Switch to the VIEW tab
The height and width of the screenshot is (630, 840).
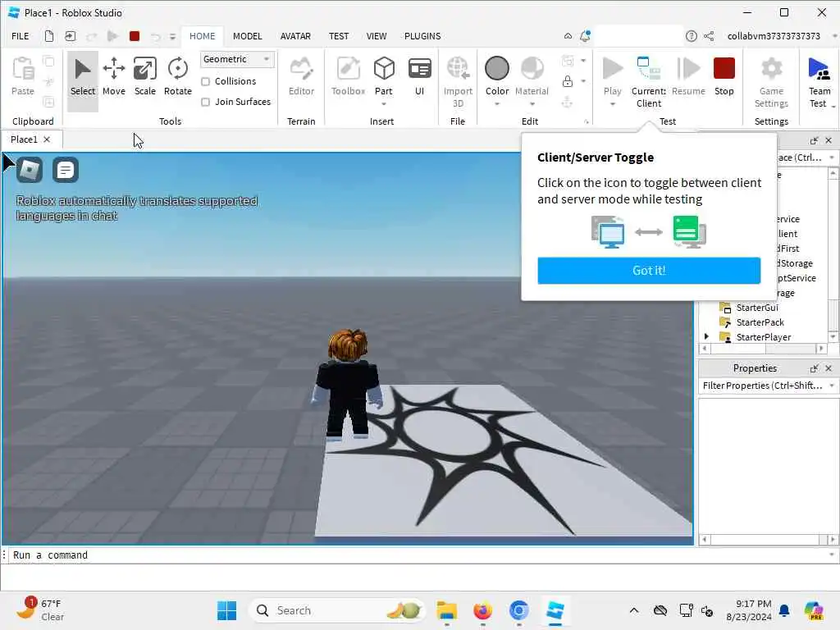(376, 36)
